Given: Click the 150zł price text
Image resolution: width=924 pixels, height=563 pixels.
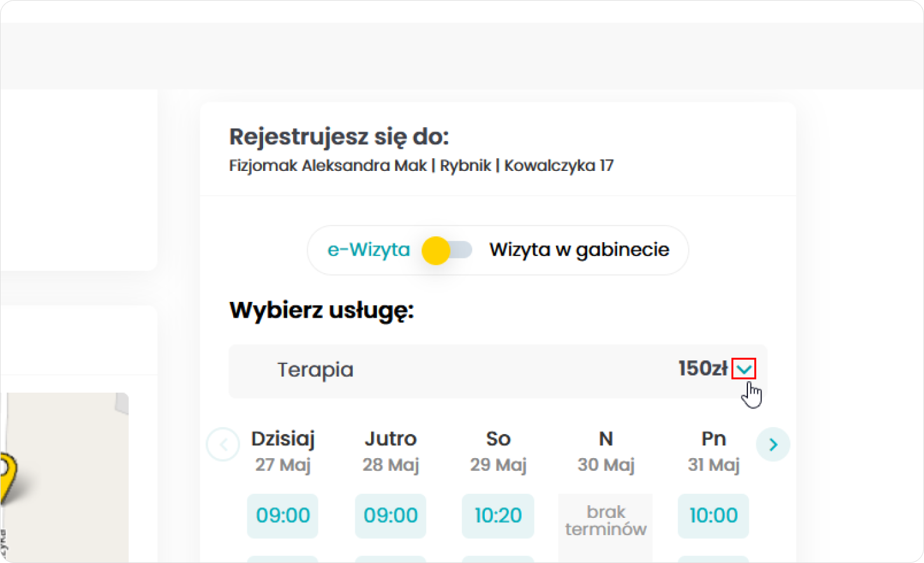Looking at the screenshot, I should click(x=702, y=369).
